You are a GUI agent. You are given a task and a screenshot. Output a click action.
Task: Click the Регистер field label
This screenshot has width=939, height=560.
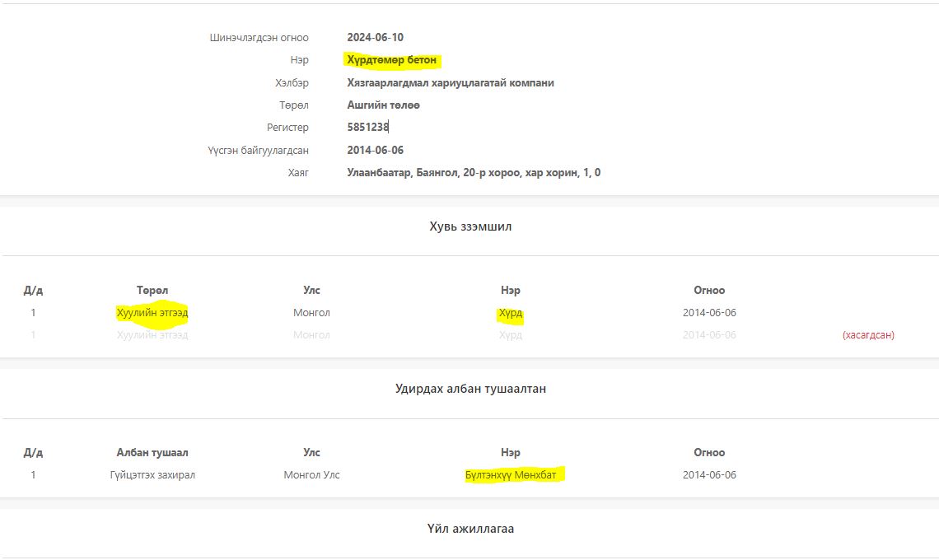[x=287, y=128]
